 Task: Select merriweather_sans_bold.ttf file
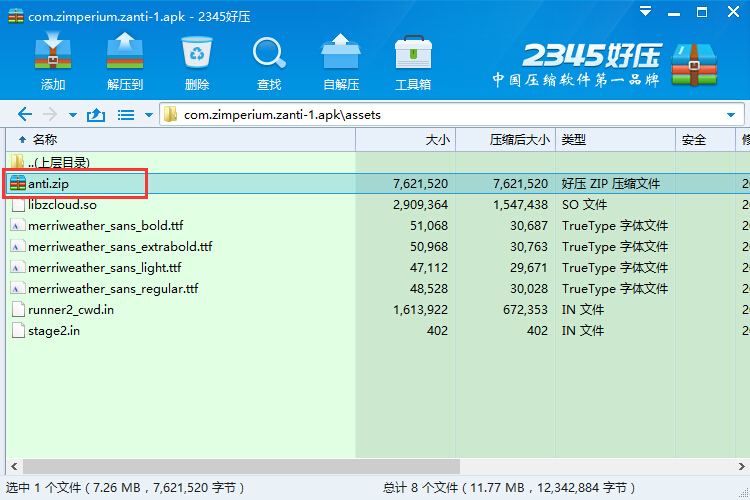coord(378,226)
